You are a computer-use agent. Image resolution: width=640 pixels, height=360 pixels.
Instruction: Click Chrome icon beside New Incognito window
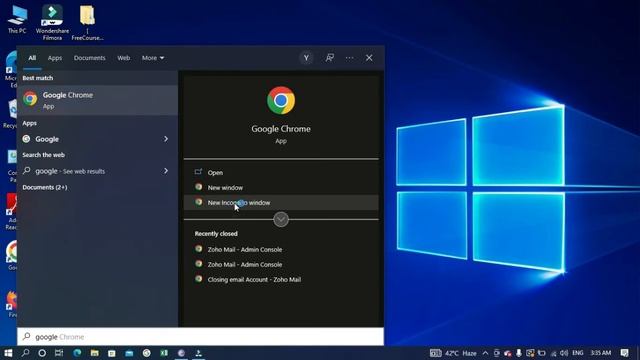199,202
